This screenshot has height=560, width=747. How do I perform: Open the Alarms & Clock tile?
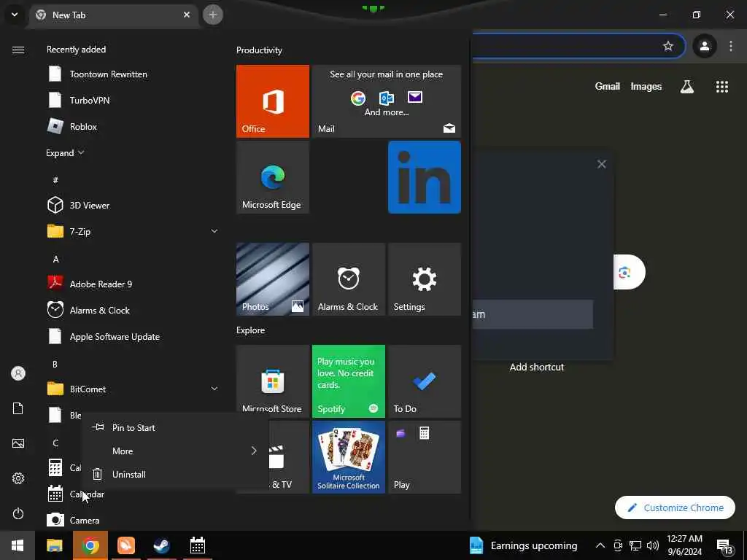point(348,279)
